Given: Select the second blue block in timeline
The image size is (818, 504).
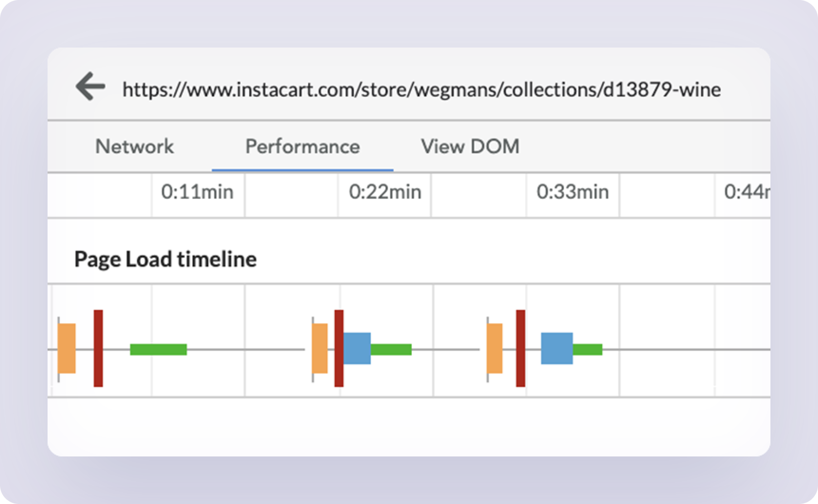Looking at the screenshot, I should tap(557, 349).
